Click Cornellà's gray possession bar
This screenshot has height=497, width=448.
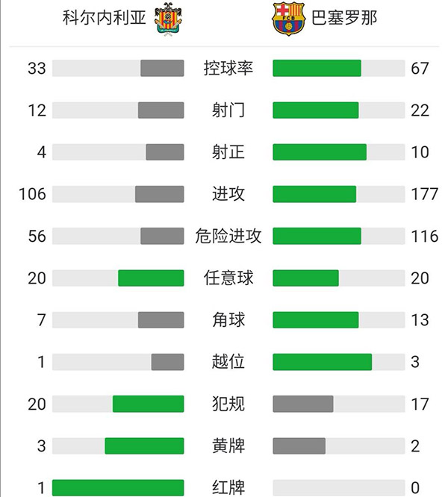click(x=162, y=69)
